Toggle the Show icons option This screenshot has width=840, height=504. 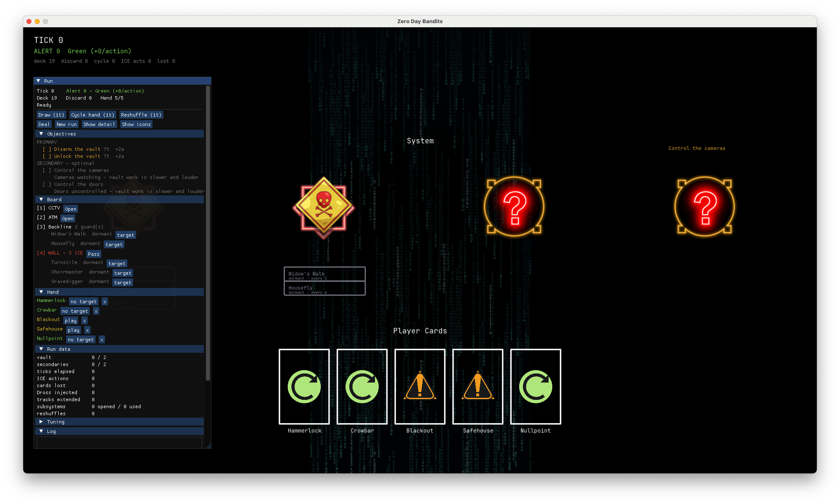point(136,124)
